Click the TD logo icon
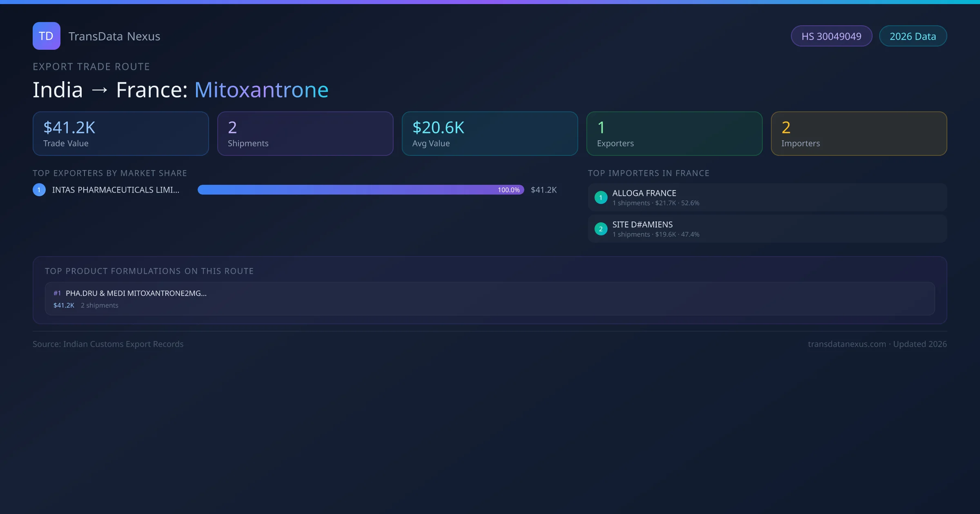Viewport: 980px width, 514px height. coord(46,36)
